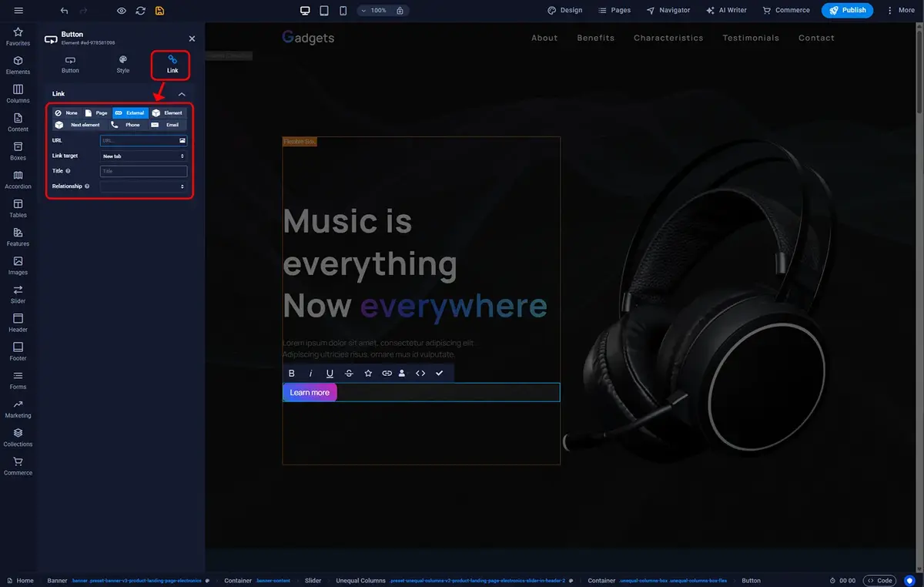Click the URL input field
Screen dimensions: 924x587
[x=139, y=141]
